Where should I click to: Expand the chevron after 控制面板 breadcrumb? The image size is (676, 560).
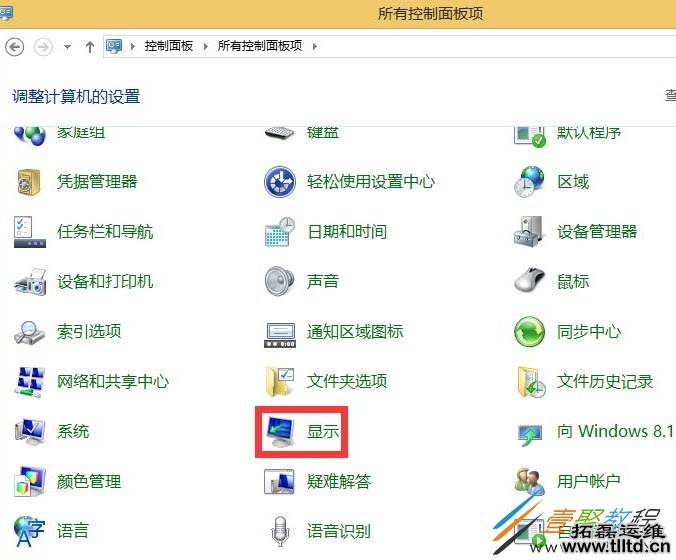point(206,46)
